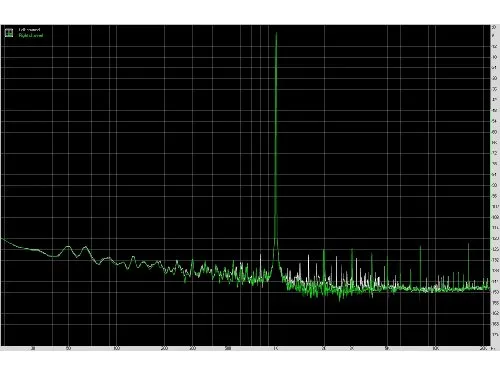Click the 10k frequency axis label
Image resolution: width=500 pixels, height=375 pixels.
pyautogui.click(x=435, y=349)
